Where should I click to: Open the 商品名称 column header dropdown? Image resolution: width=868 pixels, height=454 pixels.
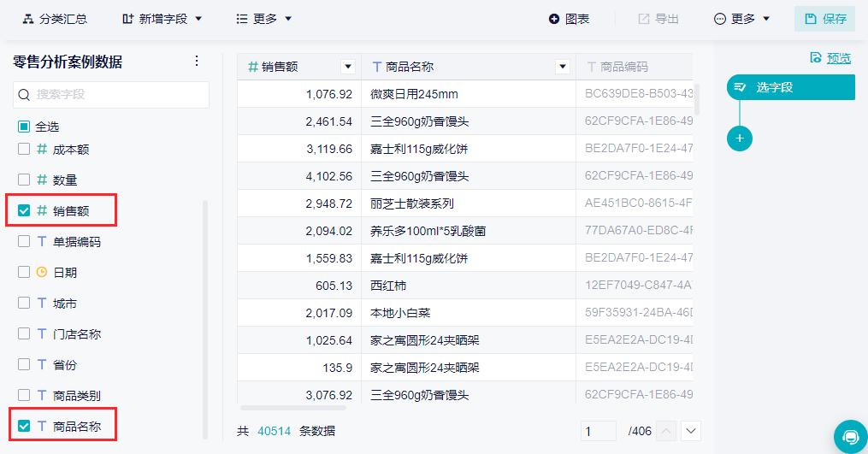(x=563, y=67)
